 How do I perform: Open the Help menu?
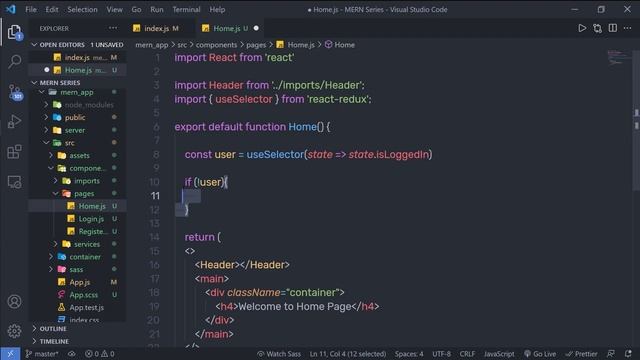tap(217, 9)
